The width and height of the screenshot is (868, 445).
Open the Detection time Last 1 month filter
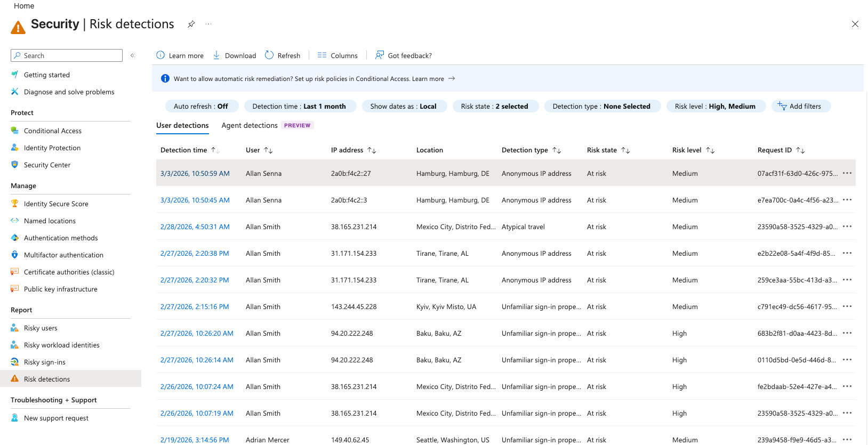tap(299, 106)
